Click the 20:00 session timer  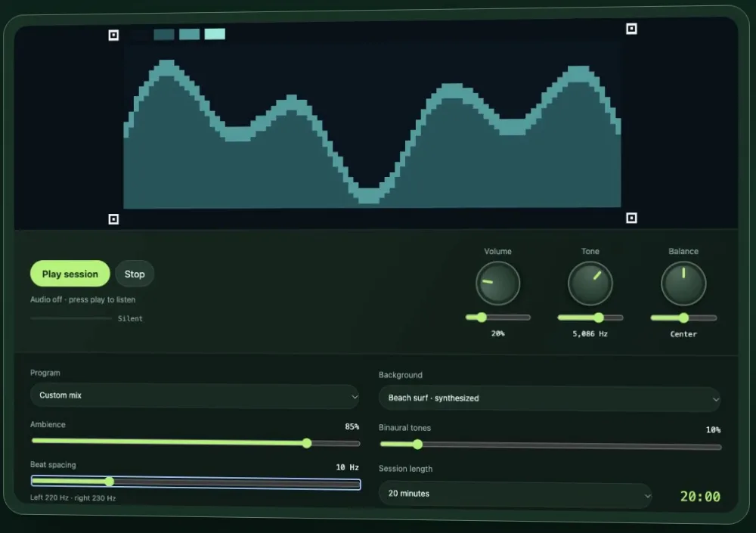coord(700,497)
